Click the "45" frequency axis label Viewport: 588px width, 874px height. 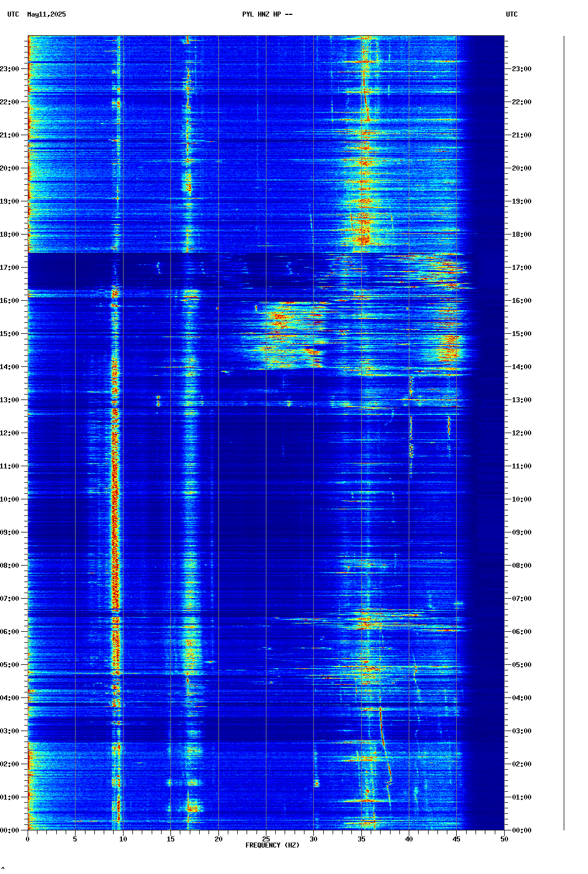[457, 839]
